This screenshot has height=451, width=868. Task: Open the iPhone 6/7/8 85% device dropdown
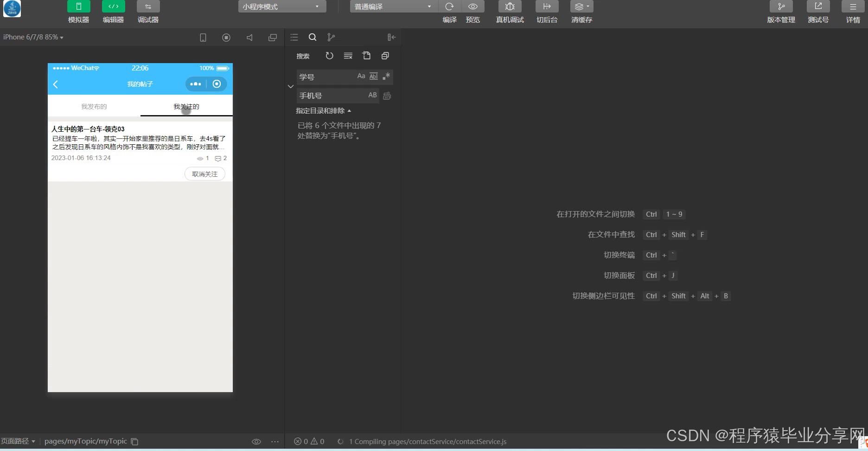click(x=33, y=37)
